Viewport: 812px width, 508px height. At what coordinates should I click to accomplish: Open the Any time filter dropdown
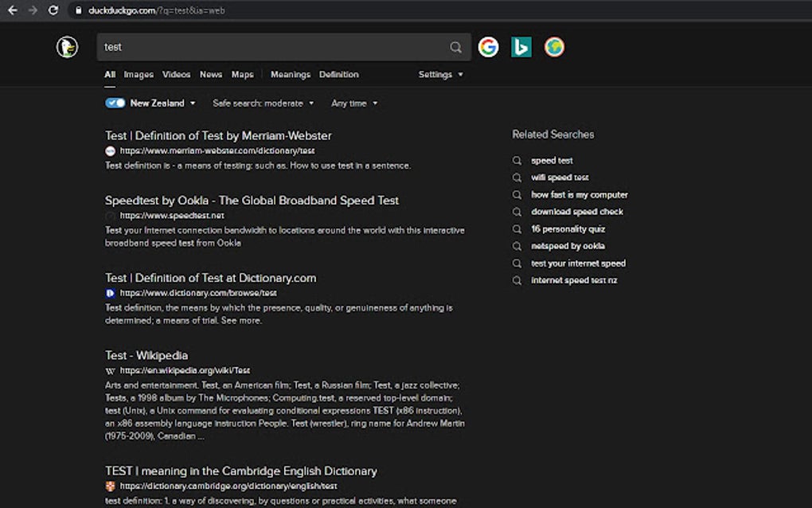point(354,104)
